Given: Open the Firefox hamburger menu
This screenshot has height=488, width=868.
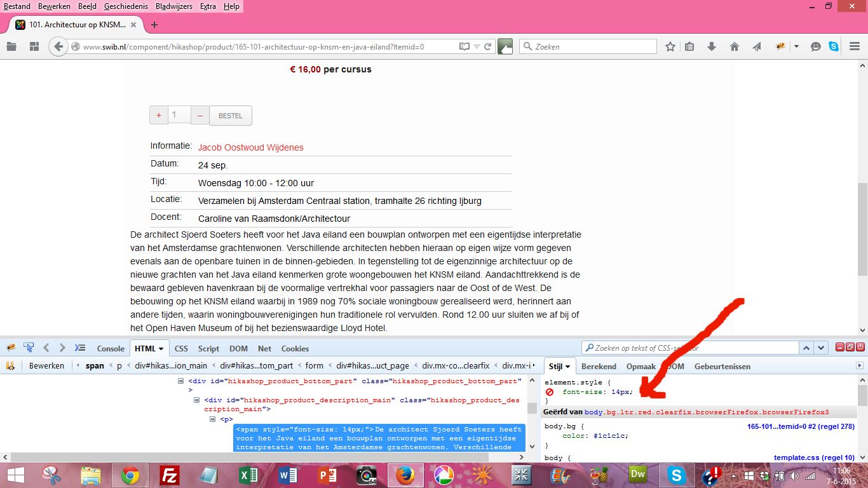Looking at the screenshot, I should pyautogui.click(x=855, y=46).
